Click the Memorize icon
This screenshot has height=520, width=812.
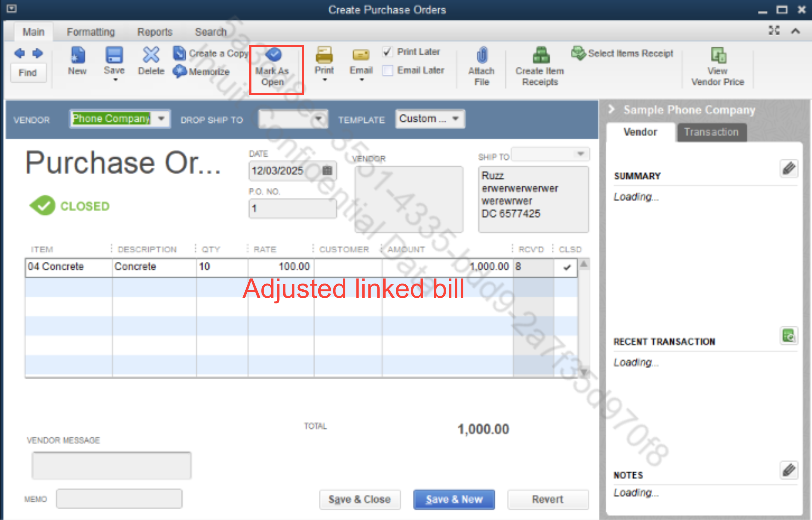179,71
